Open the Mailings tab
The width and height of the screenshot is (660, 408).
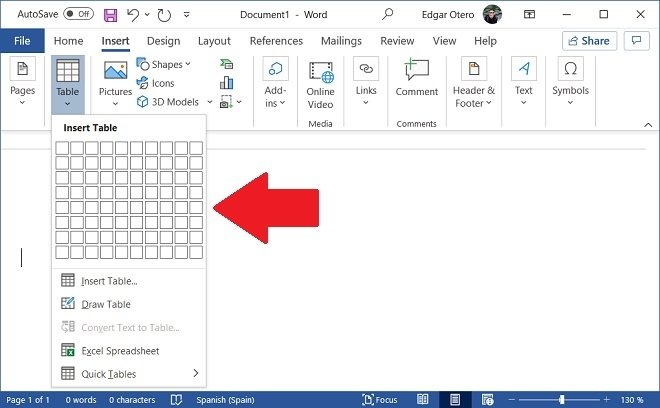tap(341, 41)
